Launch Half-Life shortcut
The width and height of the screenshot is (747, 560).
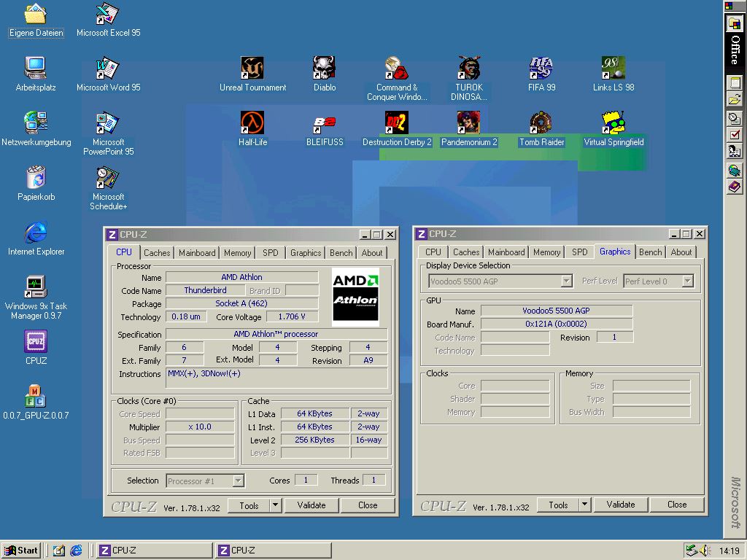tap(252, 122)
